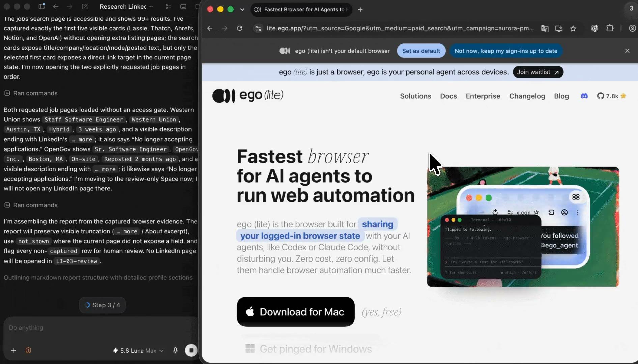Start voice input with the microphone icon

pos(175,351)
